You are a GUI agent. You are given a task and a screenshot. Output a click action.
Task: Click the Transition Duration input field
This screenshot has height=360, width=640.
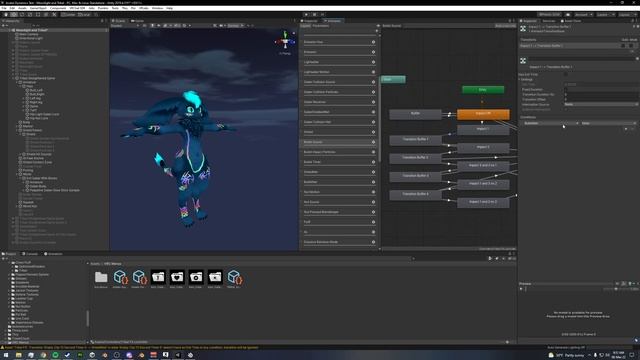click(x=601, y=95)
